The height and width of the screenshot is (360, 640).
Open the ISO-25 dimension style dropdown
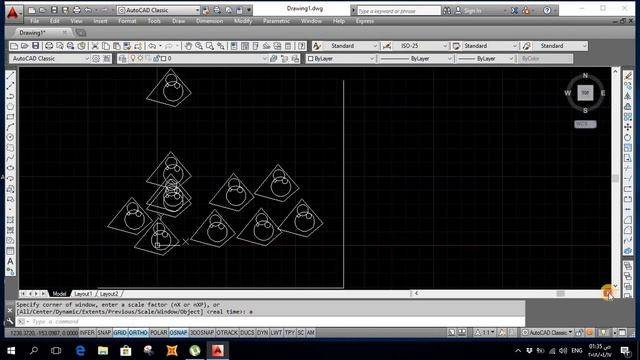(421, 46)
